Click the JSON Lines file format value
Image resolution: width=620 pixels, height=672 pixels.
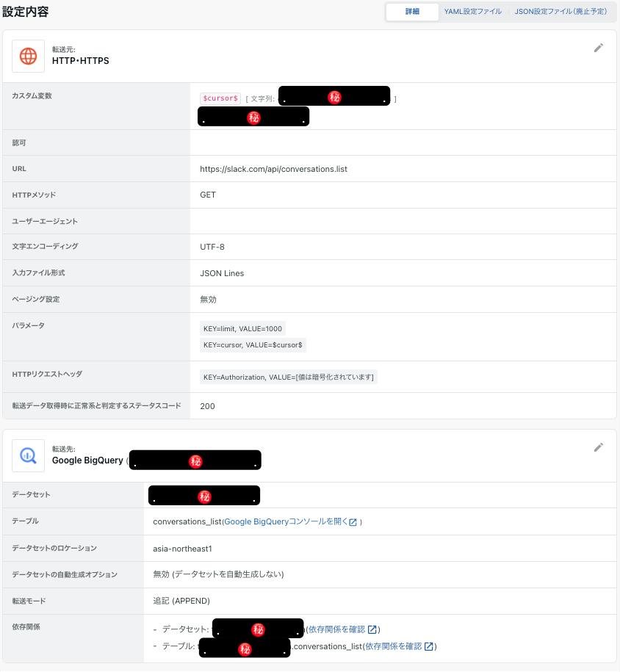[x=222, y=273]
